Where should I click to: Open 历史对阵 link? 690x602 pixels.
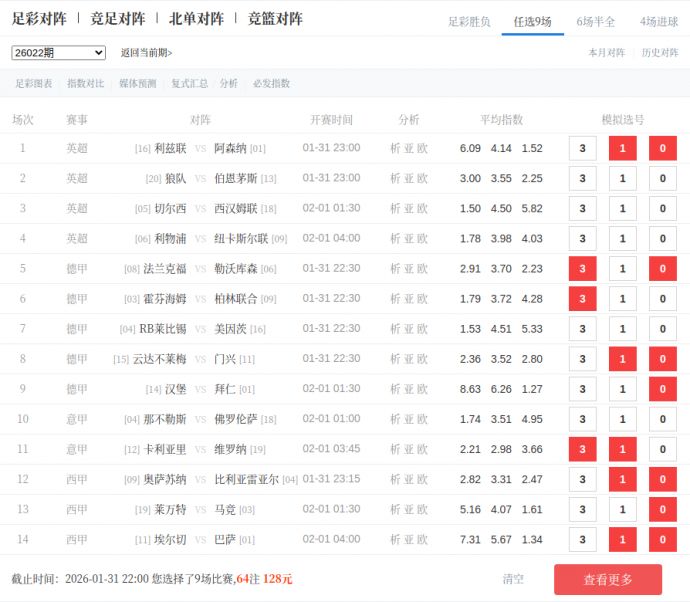coord(659,53)
